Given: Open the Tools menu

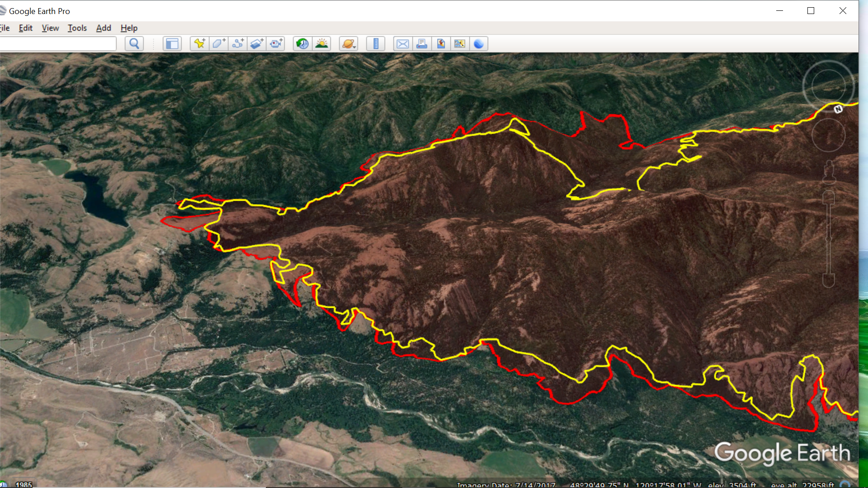Looking at the screenshot, I should (x=77, y=28).
